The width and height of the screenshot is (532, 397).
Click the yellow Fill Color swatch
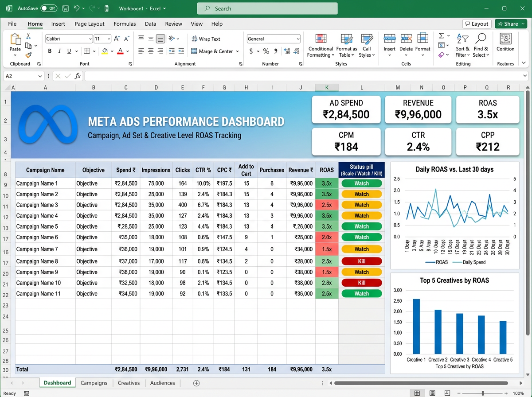(105, 51)
